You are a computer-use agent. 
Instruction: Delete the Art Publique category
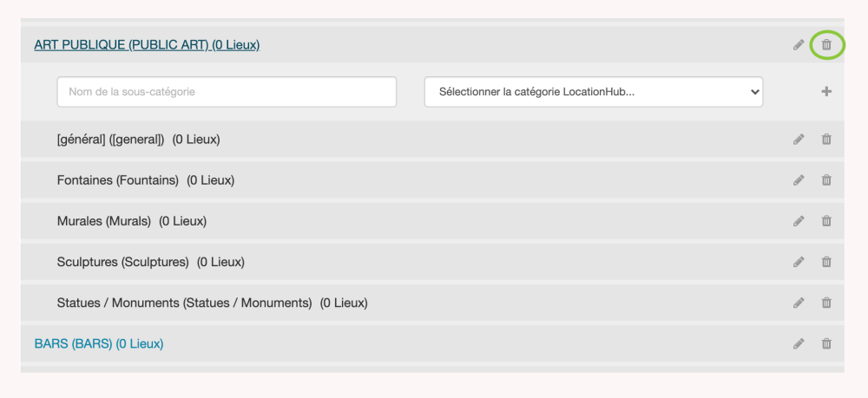pyautogui.click(x=826, y=44)
